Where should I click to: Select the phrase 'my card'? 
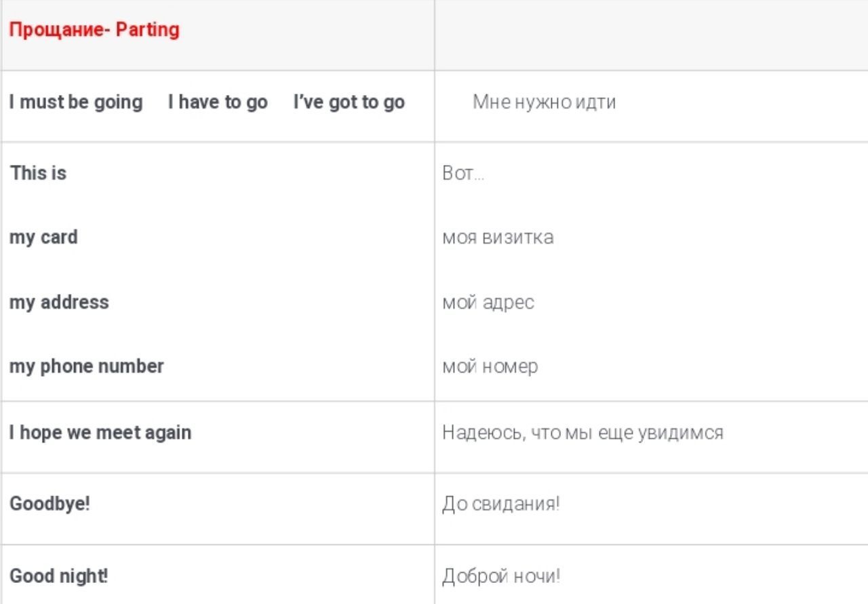click(x=43, y=238)
